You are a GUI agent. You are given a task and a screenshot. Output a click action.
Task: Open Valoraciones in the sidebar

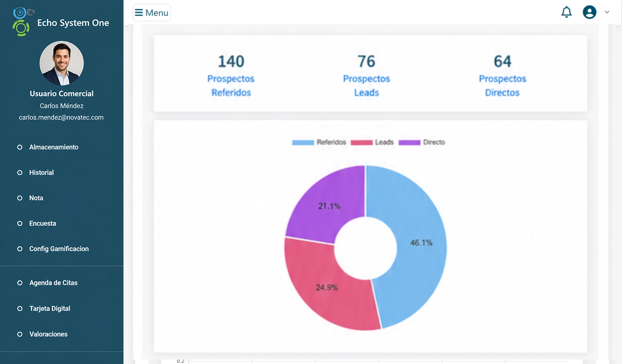48,334
